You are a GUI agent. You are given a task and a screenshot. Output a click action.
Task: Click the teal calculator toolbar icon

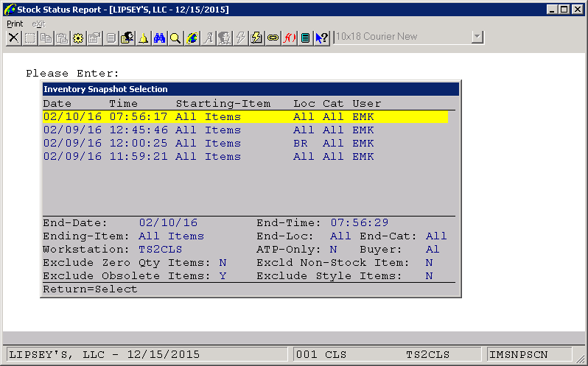tap(305, 38)
